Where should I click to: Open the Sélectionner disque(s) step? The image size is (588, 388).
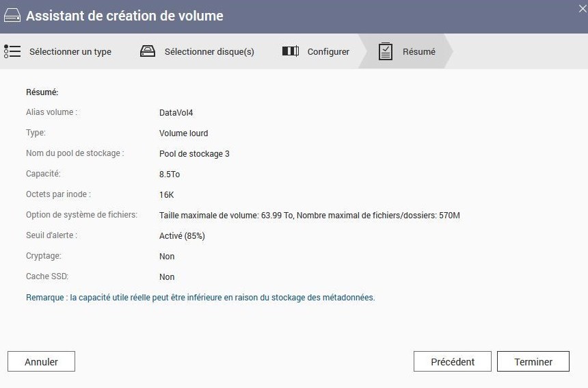coord(209,52)
